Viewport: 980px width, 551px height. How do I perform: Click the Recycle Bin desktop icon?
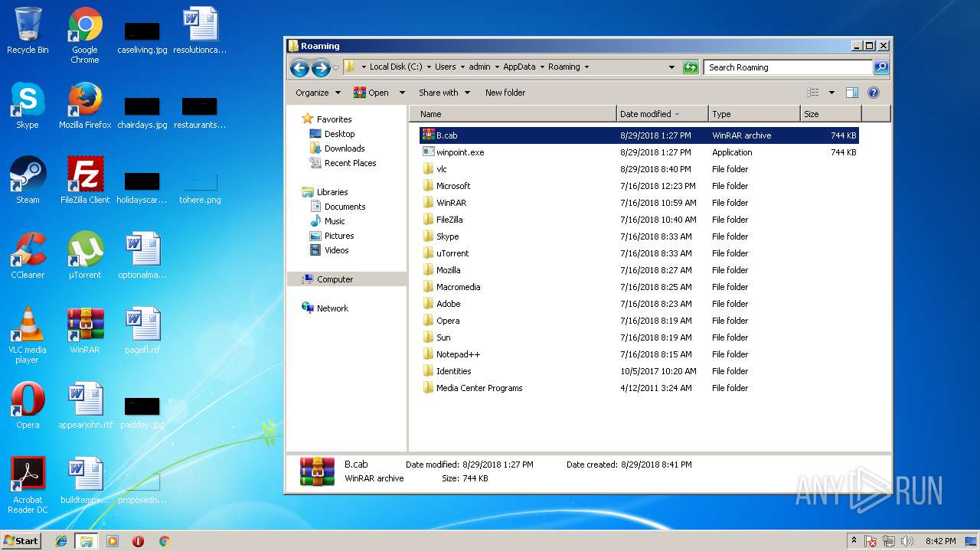(28, 31)
